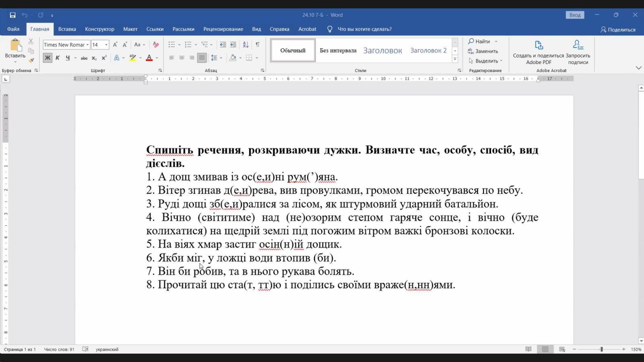Toggle Print Layout view in the status bar
Viewport: 644px width, 362px height.
[545, 349]
